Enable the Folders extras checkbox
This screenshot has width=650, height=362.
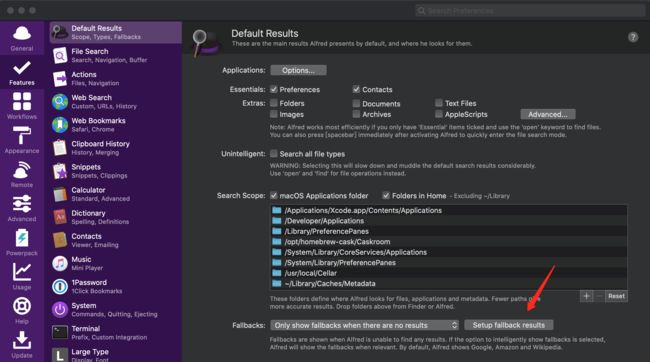pos(274,103)
